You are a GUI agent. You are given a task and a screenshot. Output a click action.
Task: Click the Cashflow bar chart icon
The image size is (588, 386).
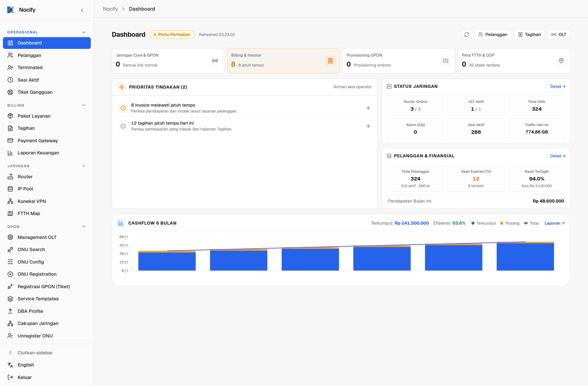(x=121, y=223)
